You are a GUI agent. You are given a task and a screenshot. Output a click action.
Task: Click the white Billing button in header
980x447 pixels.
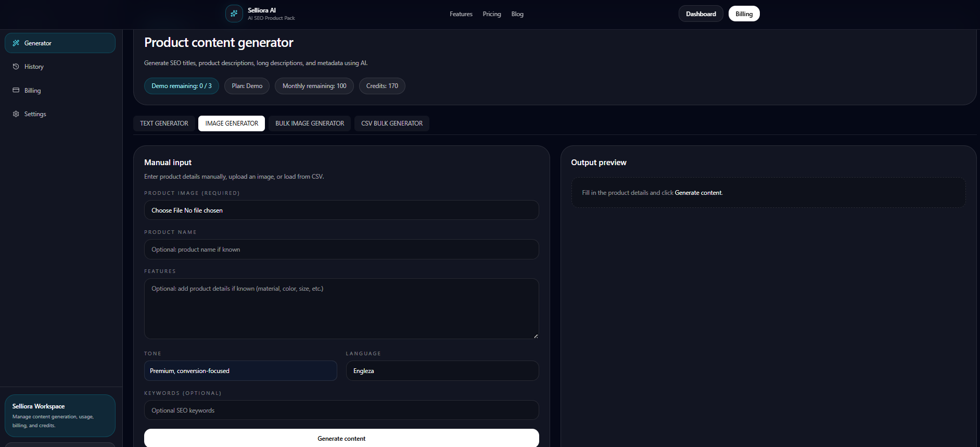point(744,14)
